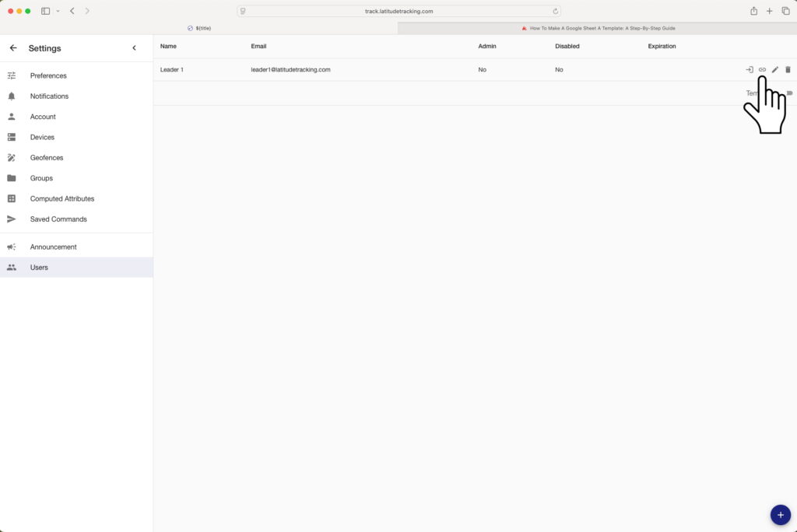Click the Announcement megaphone icon

11,247
